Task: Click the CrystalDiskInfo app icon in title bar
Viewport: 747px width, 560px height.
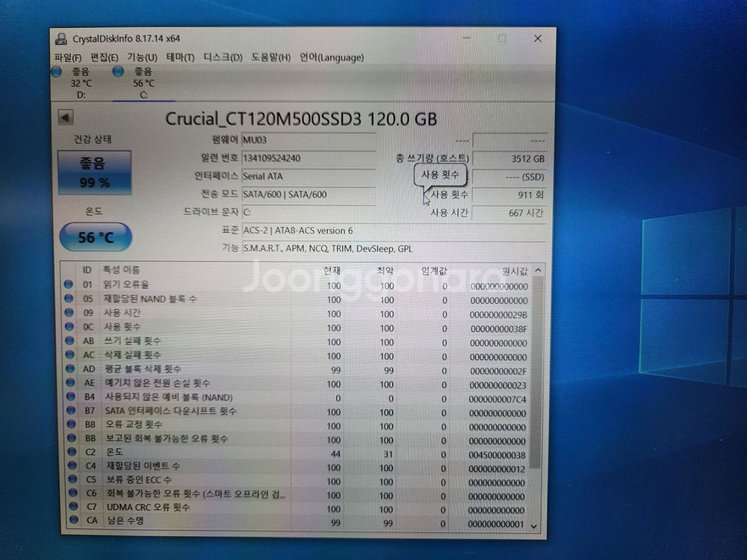Action: (x=61, y=39)
